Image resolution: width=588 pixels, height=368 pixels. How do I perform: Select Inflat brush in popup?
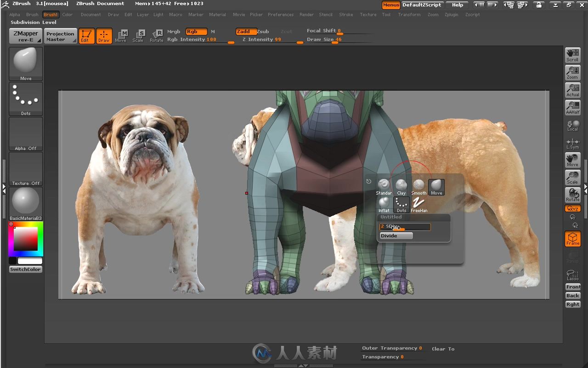pyautogui.click(x=384, y=205)
